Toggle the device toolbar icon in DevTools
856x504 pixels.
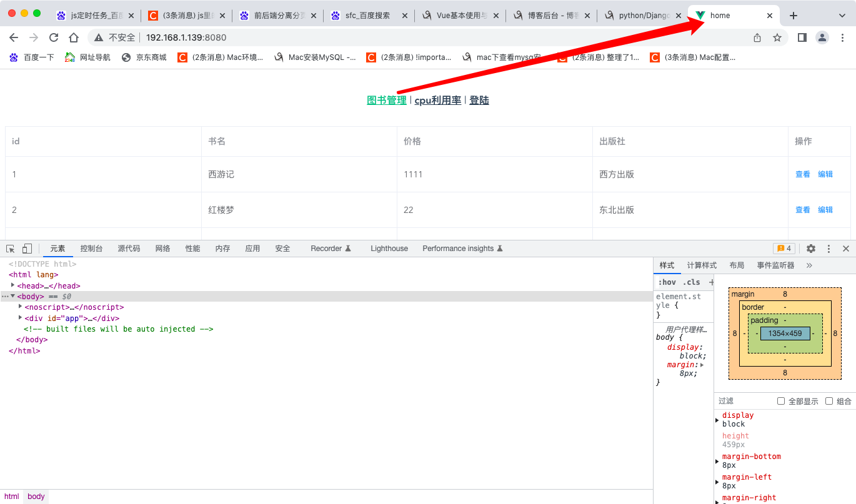27,249
